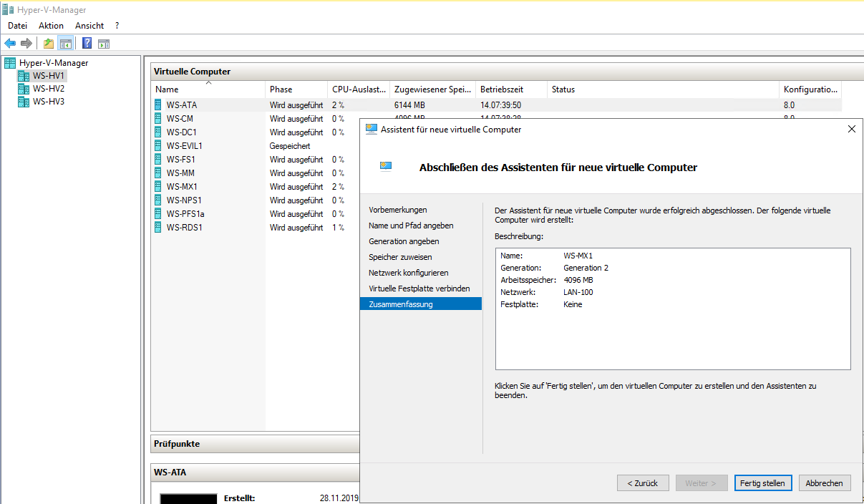
Task: Open the Datei menu
Action: point(17,25)
